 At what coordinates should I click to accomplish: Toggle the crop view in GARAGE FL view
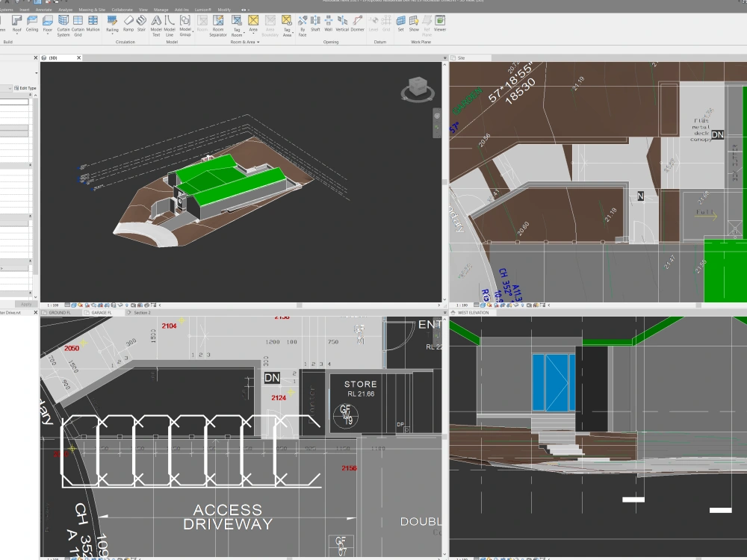tap(93, 559)
